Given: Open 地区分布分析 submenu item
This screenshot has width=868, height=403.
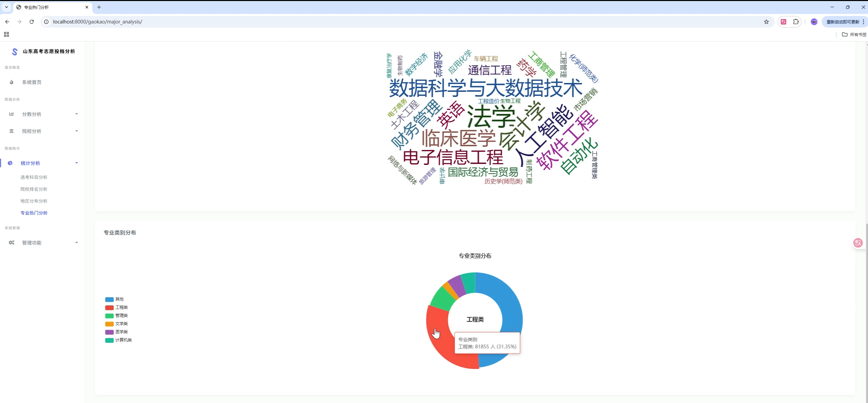Looking at the screenshot, I should click(34, 201).
